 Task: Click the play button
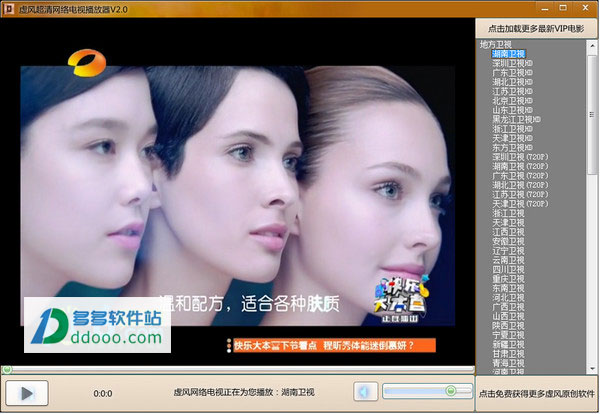click(27, 393)
